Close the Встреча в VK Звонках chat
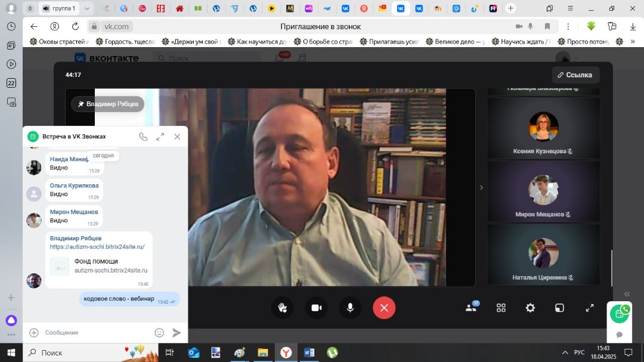This screenshot has height=362, width=644. pyautogui.click(x=177, y=137)
